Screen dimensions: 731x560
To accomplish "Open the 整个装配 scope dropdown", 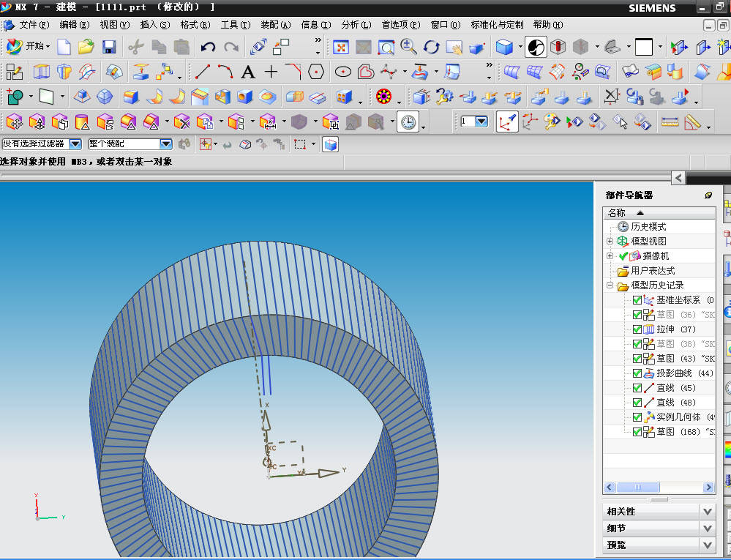I will 166,144.
